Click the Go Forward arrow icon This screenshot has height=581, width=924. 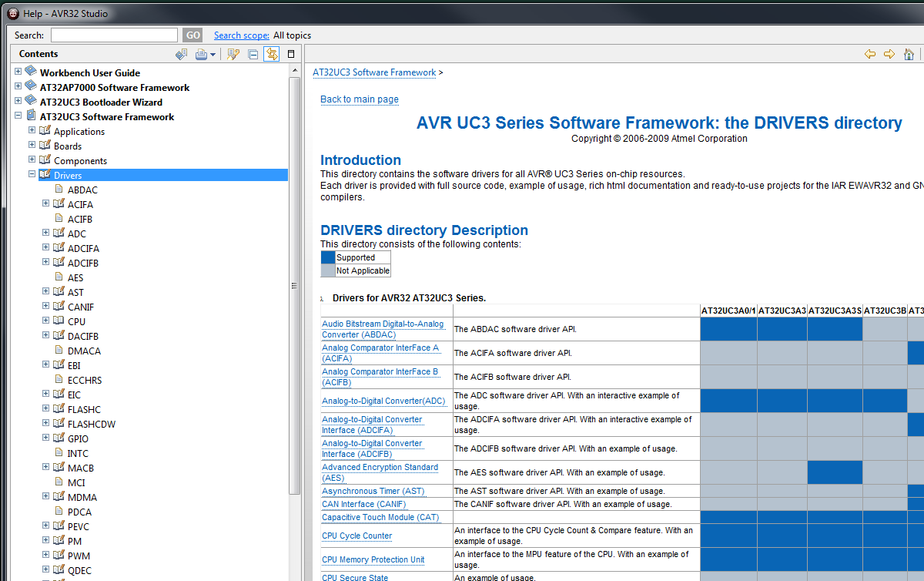(x=889, y=54)
